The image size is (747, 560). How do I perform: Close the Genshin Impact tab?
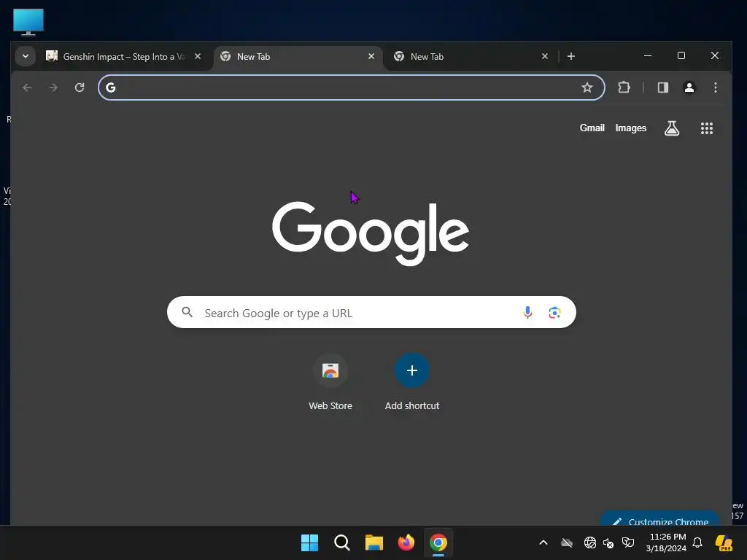(x=198, y=56)
